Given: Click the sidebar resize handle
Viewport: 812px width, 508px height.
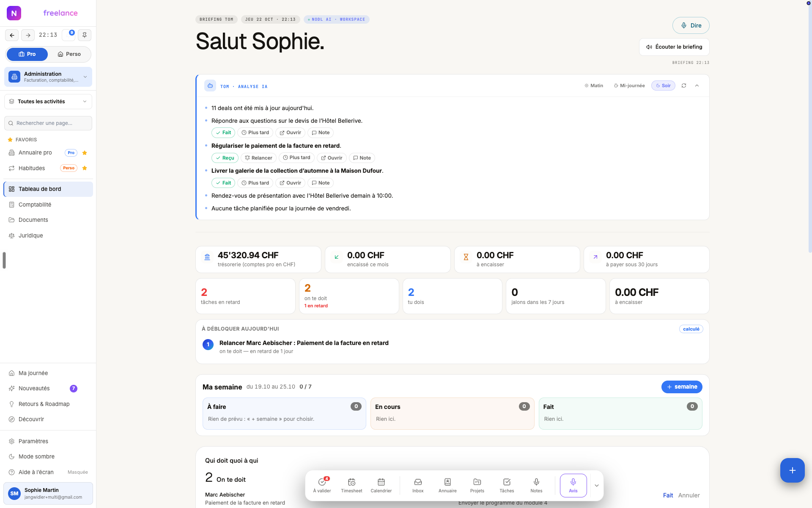Looking at the screenshot, I should coord(4,260).
